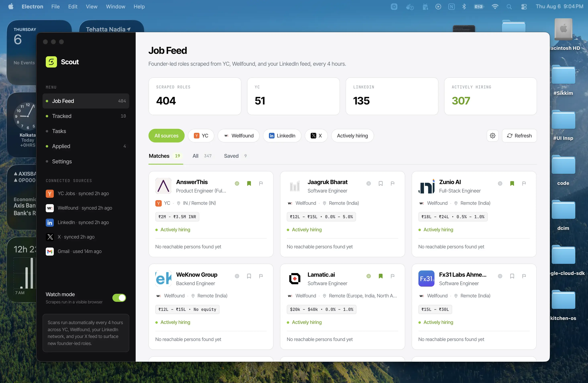Flag the Jaagruk Bharat job card
The width and height of the screenshot is (588, 383).
[x=393, y=183]
